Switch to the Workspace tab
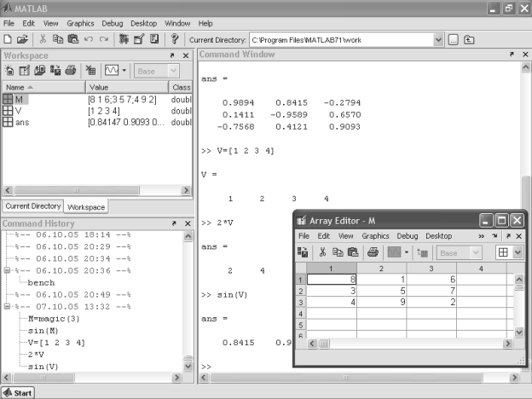 pos(86,207)
